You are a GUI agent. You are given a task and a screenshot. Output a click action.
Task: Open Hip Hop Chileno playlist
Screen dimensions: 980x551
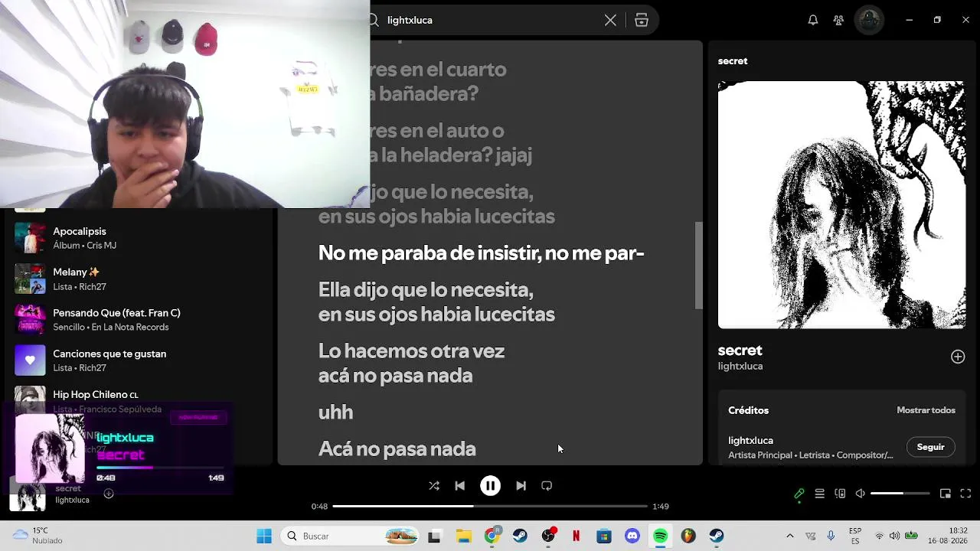(x=138, y=401)
